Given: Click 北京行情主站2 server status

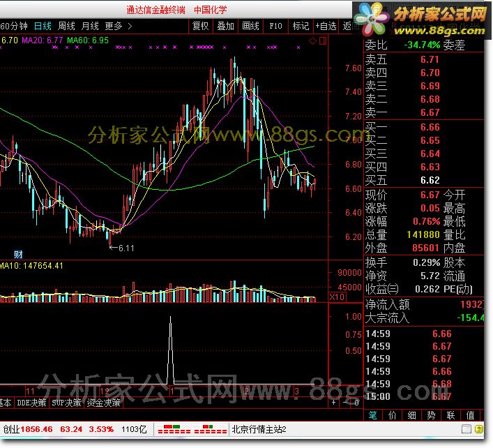Looking at the screenshot, I should point(259,429).
